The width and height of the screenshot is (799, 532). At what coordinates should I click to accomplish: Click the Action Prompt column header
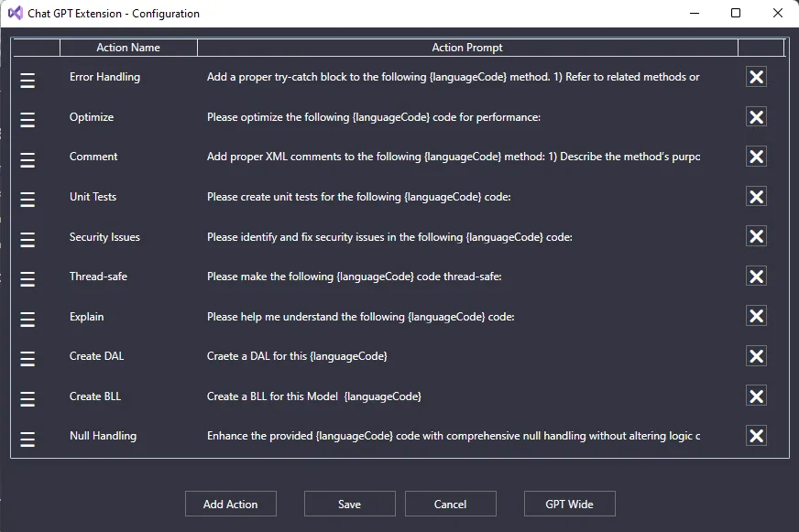(x=467, y=48)
